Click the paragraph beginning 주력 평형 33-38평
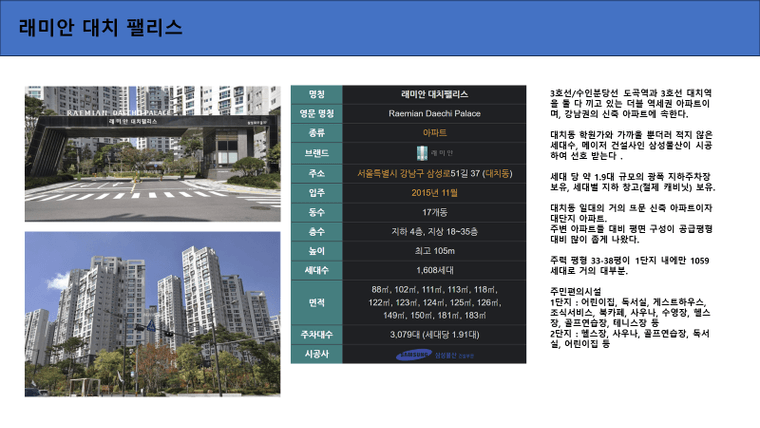The image size is (760, 428). [630, 266]
